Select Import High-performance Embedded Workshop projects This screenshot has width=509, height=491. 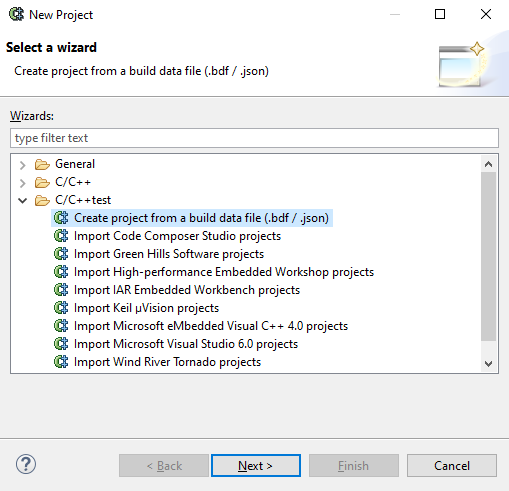click(x=224, y=272)
